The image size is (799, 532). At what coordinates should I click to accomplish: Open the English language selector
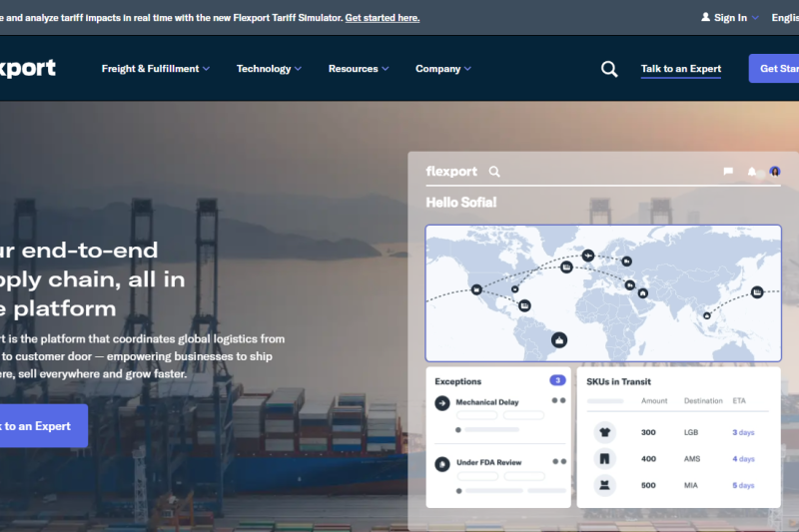[785, 18]
